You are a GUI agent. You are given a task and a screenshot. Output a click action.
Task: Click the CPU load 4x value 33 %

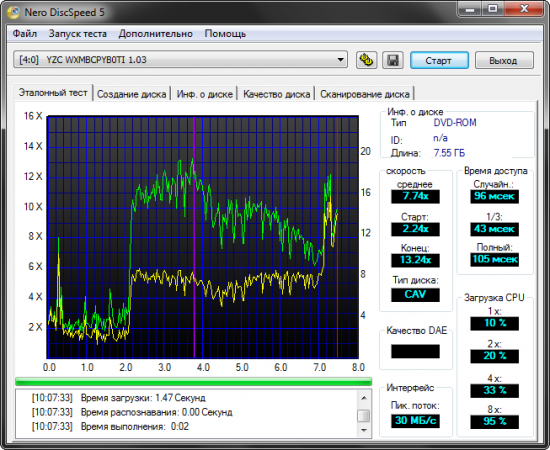495,390
